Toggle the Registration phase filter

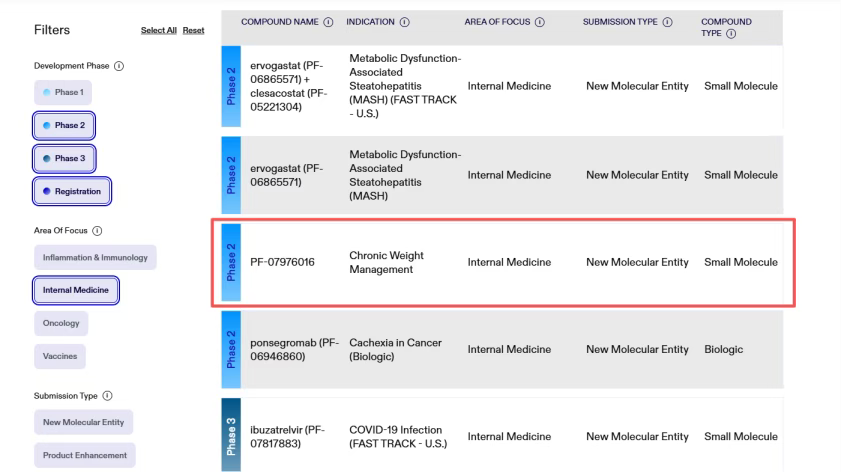[x=71, y=191]
